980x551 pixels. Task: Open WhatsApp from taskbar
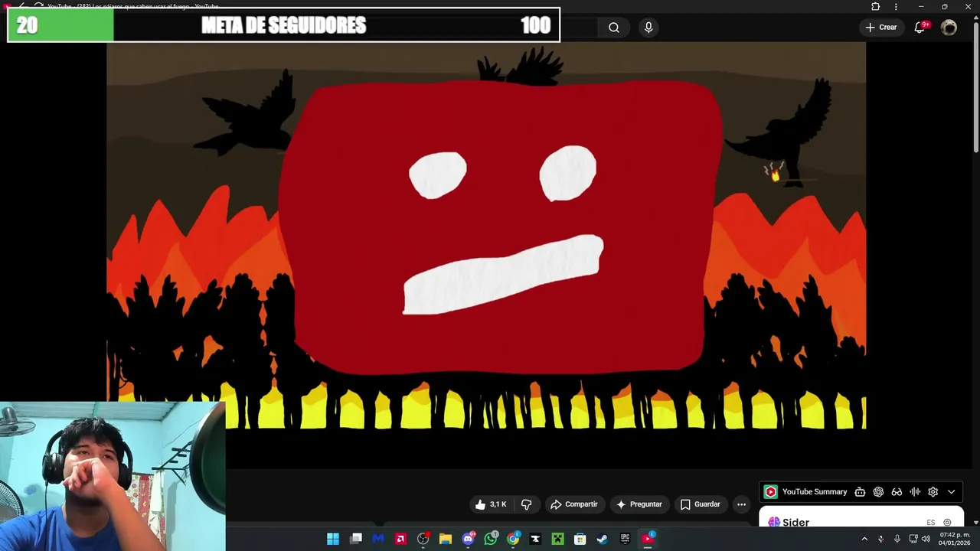click(x=491, y=539)
